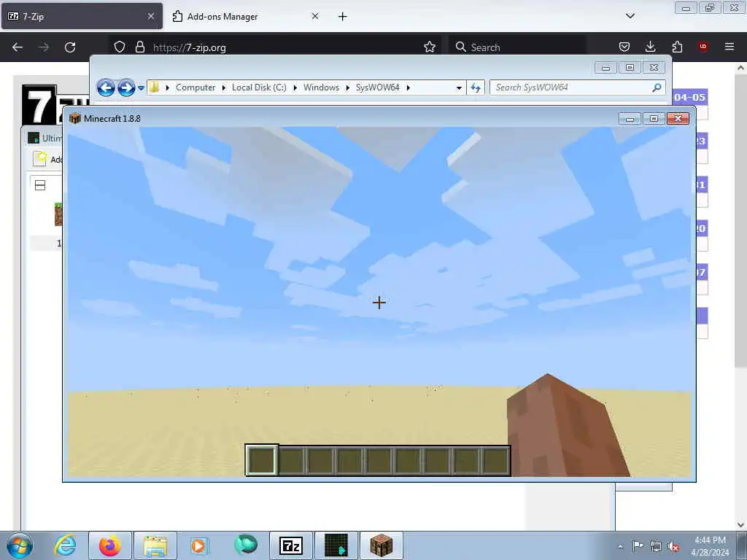Select fifth Minecraft hotbar slot
This screenshot has height=560, width=747.
point(379,461)
